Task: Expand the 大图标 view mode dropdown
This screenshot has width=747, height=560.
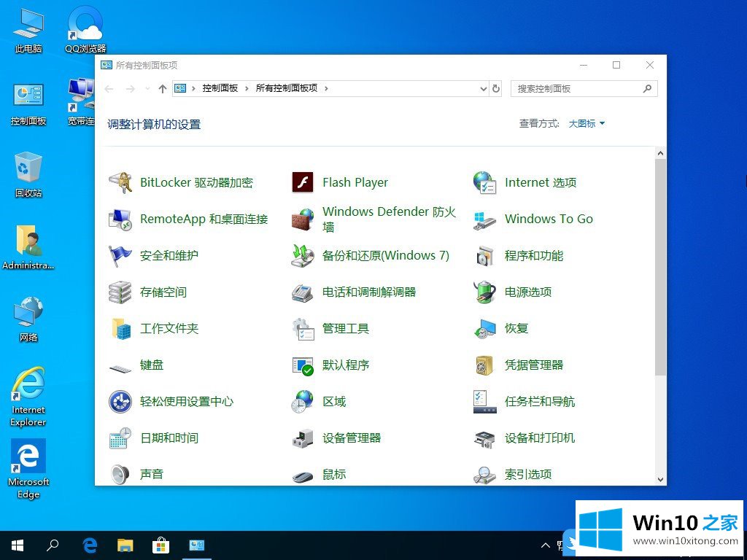Action: point(587,124)
